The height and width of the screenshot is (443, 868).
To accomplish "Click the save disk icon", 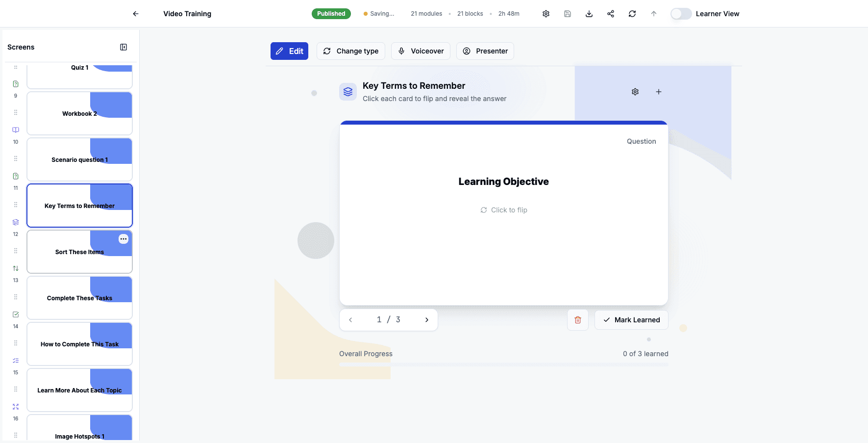I will click(568, 14).
